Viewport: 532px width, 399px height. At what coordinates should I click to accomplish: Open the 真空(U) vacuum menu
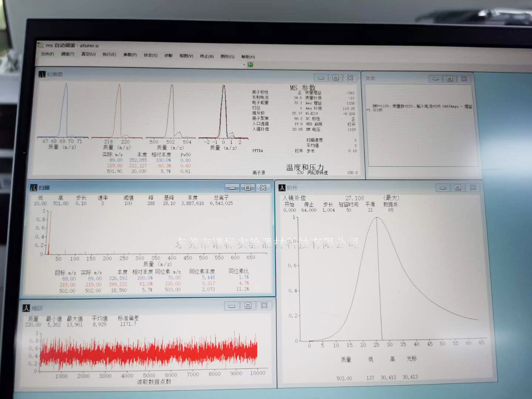point(88,54)
